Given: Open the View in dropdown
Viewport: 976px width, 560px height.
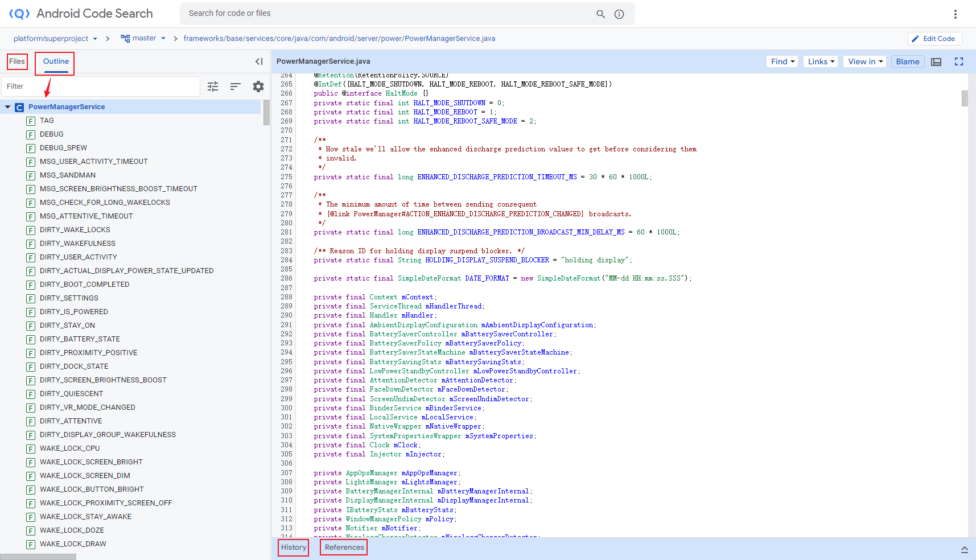Looking at the screenshot, I should coord(866,61).
